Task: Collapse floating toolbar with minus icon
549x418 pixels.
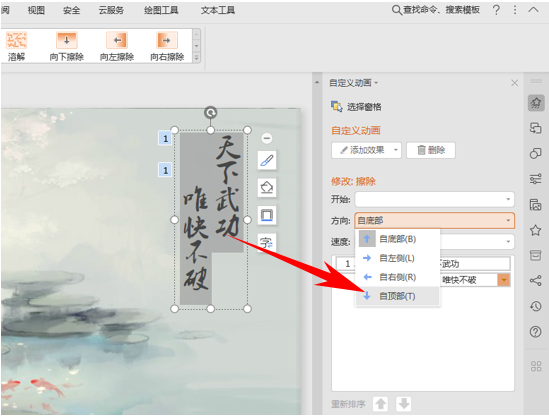Action: pyautogui.click(x=267, y=138)
